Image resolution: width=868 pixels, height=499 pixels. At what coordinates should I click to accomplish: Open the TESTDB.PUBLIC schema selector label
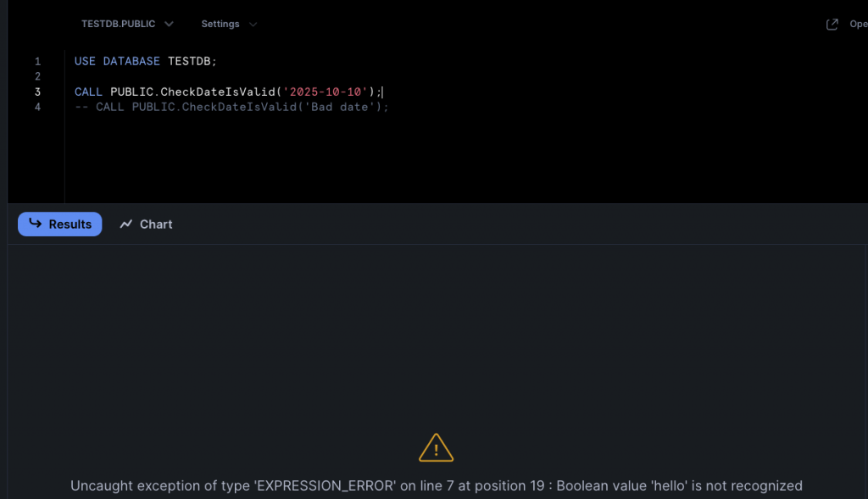pyautogui.click(x=118, y=24)
